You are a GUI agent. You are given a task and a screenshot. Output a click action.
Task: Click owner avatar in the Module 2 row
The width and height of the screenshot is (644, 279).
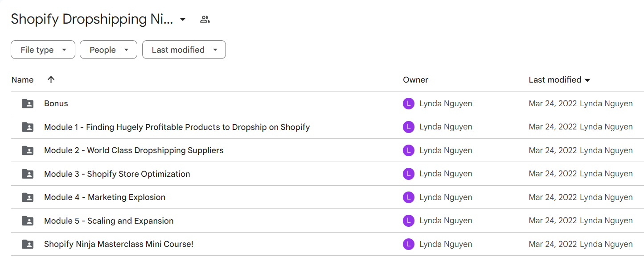coord(409,150)
